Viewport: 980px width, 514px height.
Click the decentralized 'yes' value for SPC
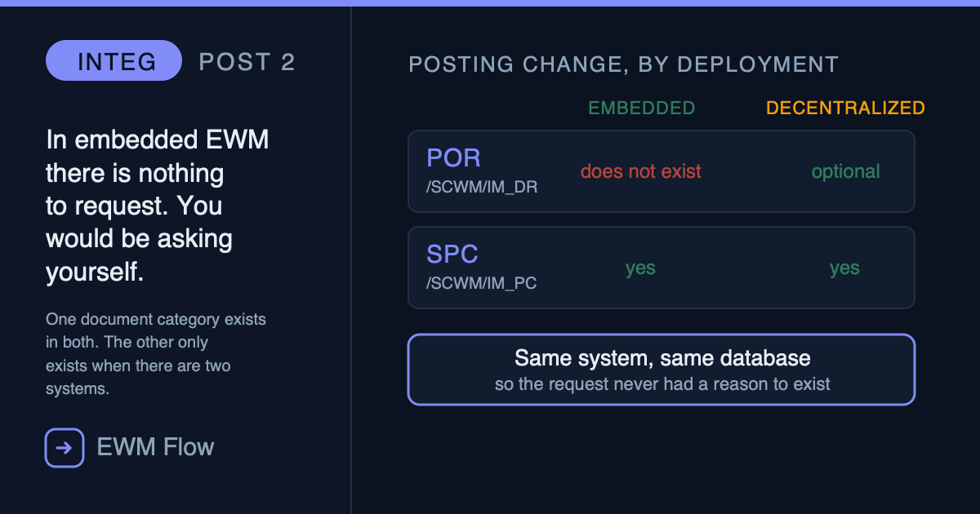pyautogui.click(x=844, y=268)
